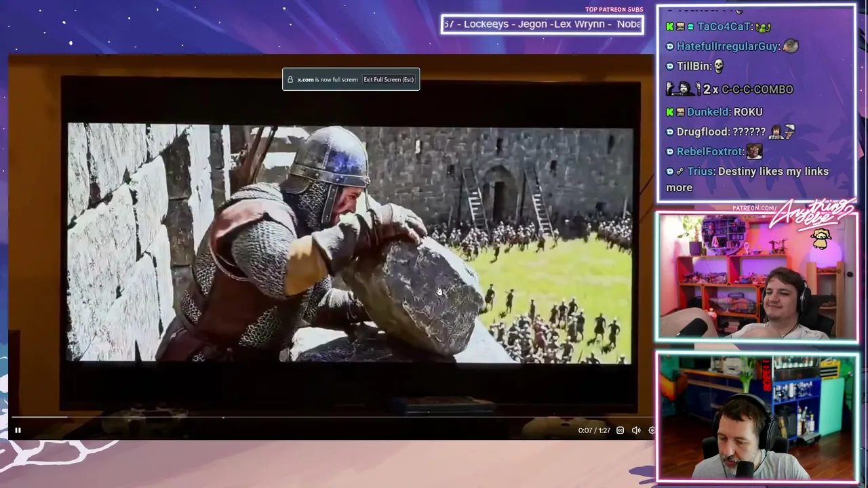868x488 pixels.
Task: Click the skull emote after TillBin
Action: [719, 66]
